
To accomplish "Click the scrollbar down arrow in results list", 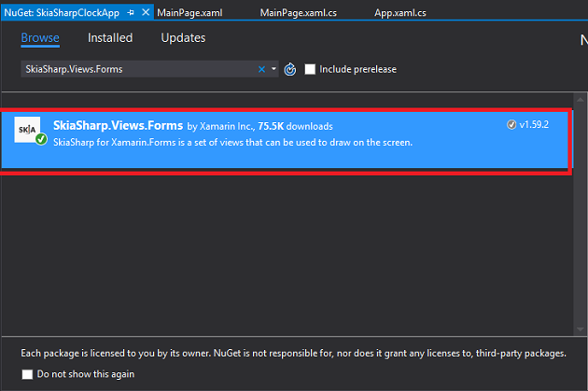I will click(x=581, y=329).
